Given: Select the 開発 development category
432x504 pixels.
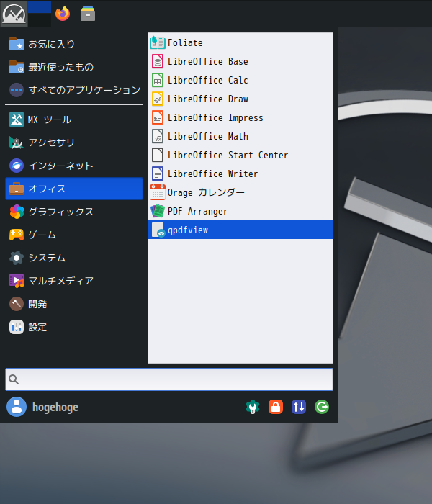Looking at the screenshot, I should pos(74,304).
